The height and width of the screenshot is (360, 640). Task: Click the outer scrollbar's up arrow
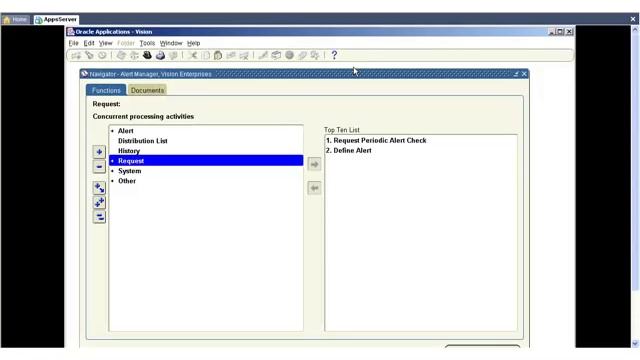click(635, 30)
